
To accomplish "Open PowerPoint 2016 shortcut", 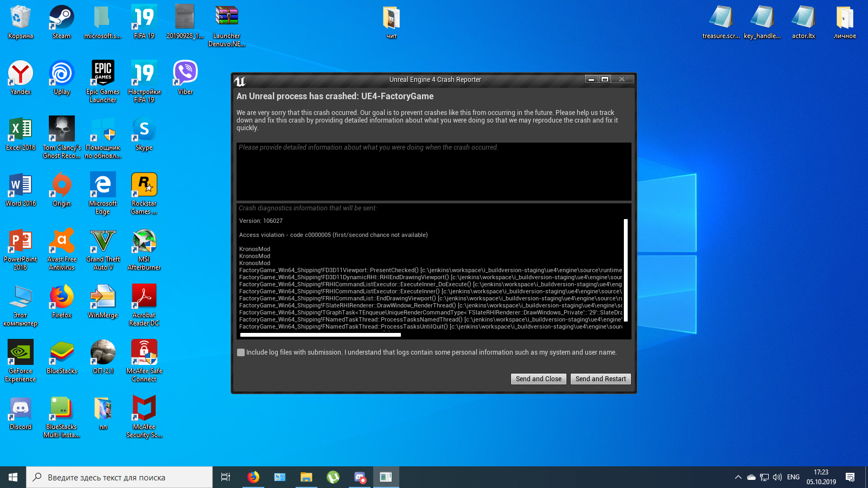I will tap(20, 249).
